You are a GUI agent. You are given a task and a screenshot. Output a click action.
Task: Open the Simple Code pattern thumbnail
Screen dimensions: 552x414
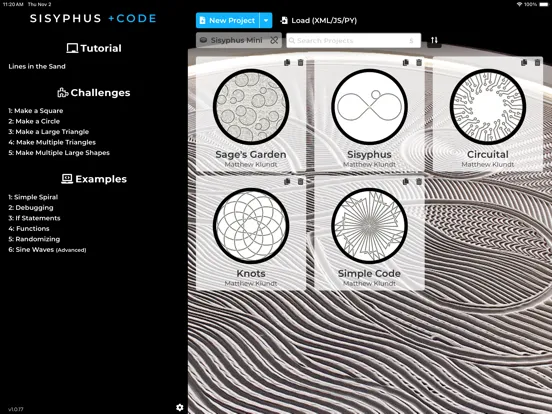pyautogui.click(x=369, y=226)
